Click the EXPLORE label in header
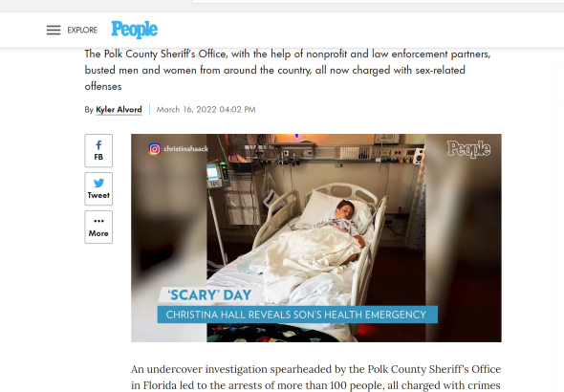Image resolution: width=564 pixels, height=392 pixels. [82, 30]
